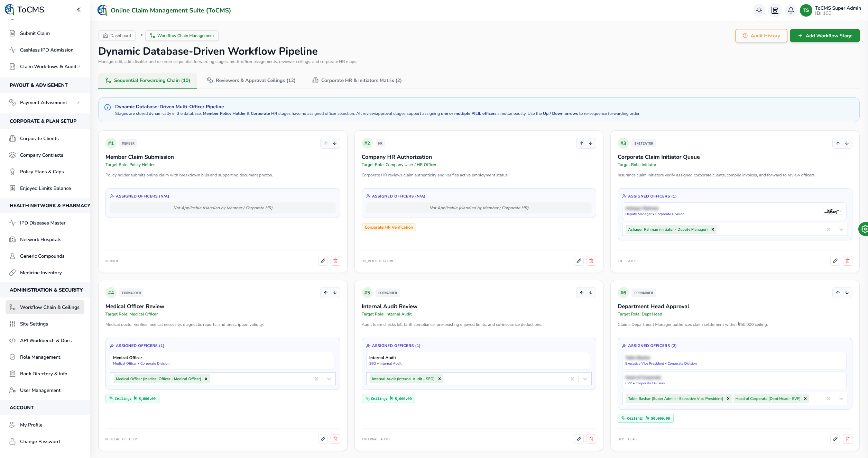Delete the INITIATOR stage
Screen dimensions: 868x458
(848, 261)
